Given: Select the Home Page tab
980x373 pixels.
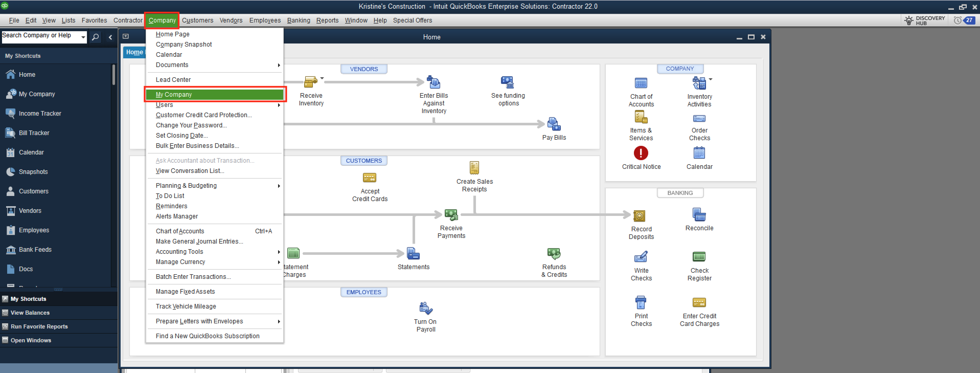Looking at the screenshot, I should [134, 52].
